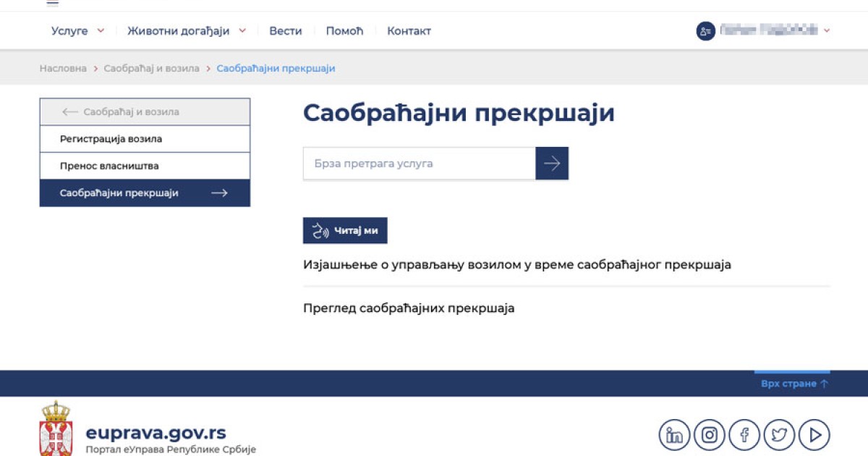
Task: Click the Брза претрага услуга search field
Action: click(x=419, y=164)
